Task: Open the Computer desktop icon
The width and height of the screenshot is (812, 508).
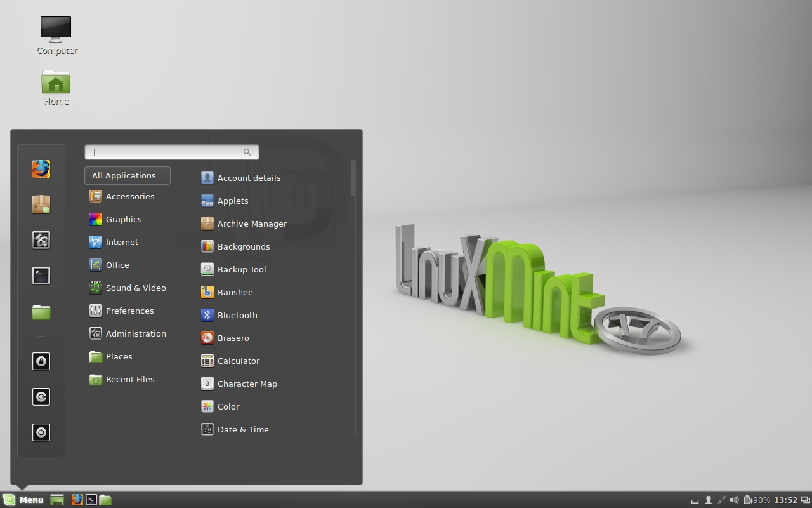Action: pos(56,36)
